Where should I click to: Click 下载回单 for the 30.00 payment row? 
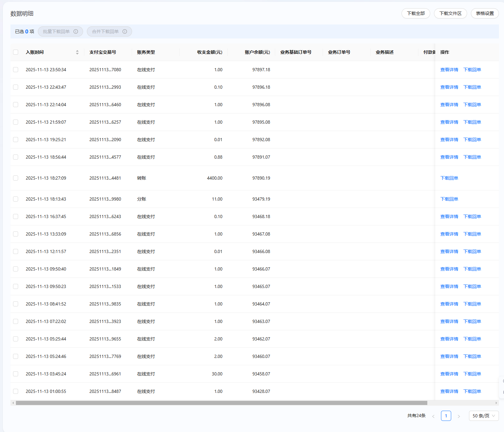[x=472, y=374]
